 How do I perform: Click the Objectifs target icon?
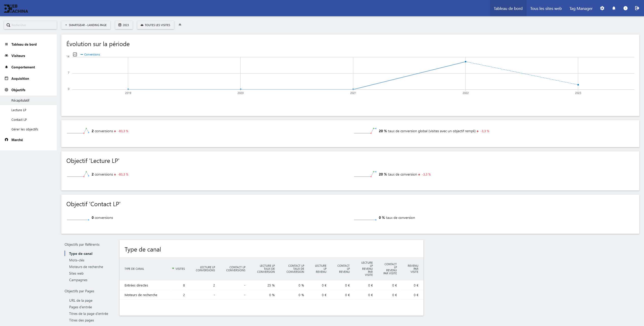coord(7,90)
